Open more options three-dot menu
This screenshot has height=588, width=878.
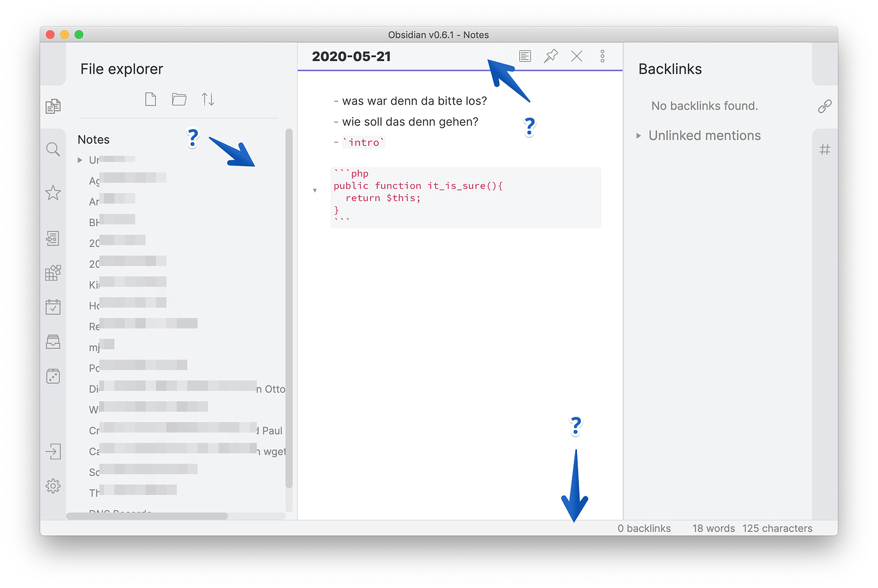pos(603,56)
